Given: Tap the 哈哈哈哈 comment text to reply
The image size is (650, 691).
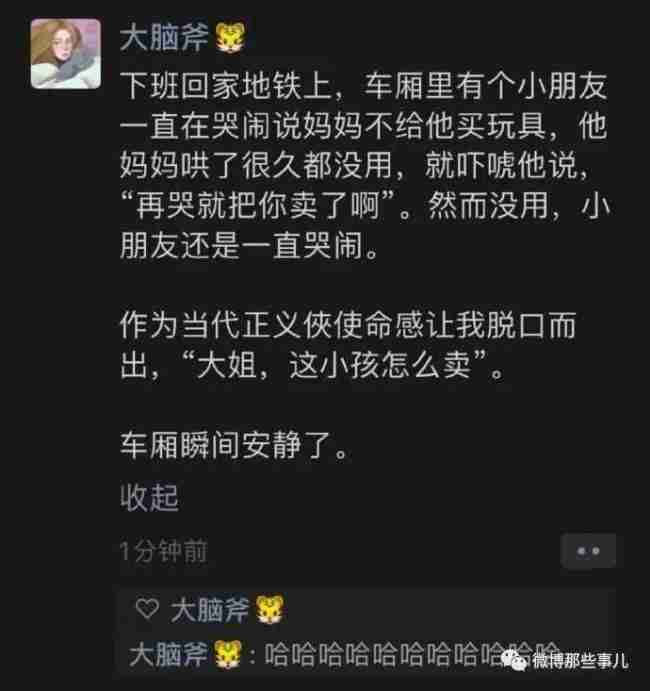Looking at the screenshot, I should [412, 654].
